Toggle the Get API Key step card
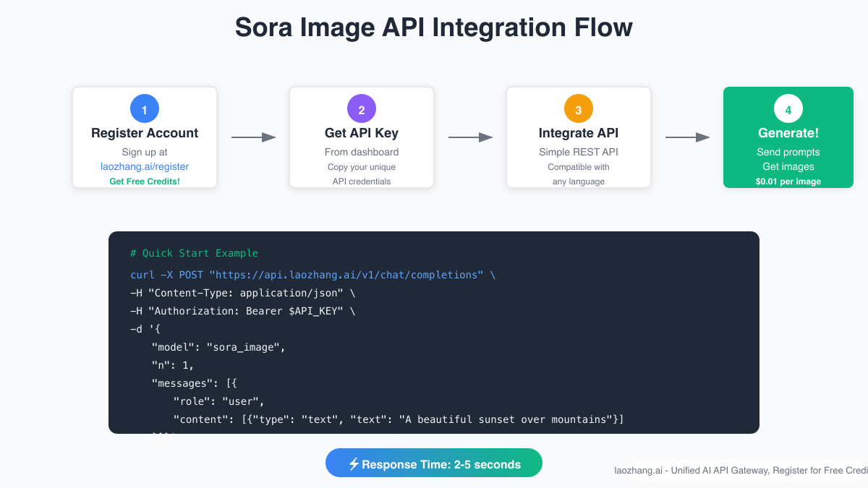 pos(362,137)
